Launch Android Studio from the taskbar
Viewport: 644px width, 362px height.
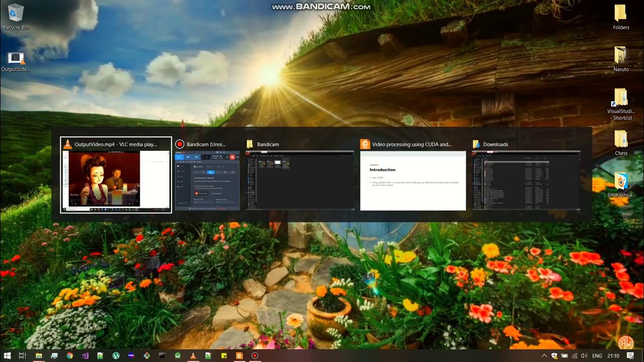tap(177, 355)
